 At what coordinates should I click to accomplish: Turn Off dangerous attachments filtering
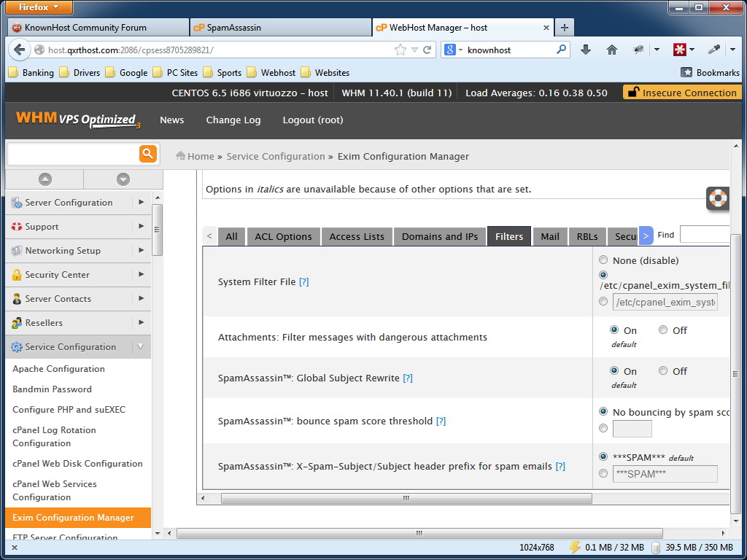[x=663, y=330]
